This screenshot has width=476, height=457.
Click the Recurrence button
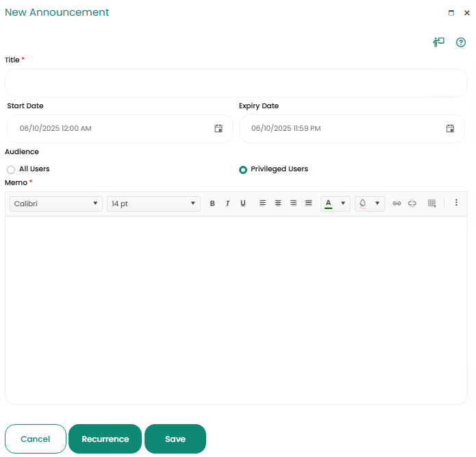(x=105, y=439)
